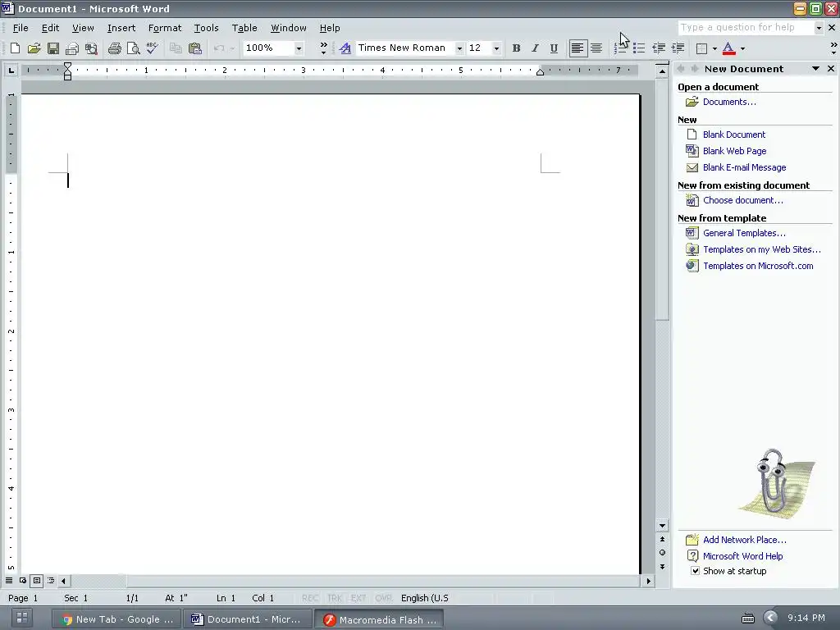
Task: Click the Start button on the taskbar
Action: 22,619
